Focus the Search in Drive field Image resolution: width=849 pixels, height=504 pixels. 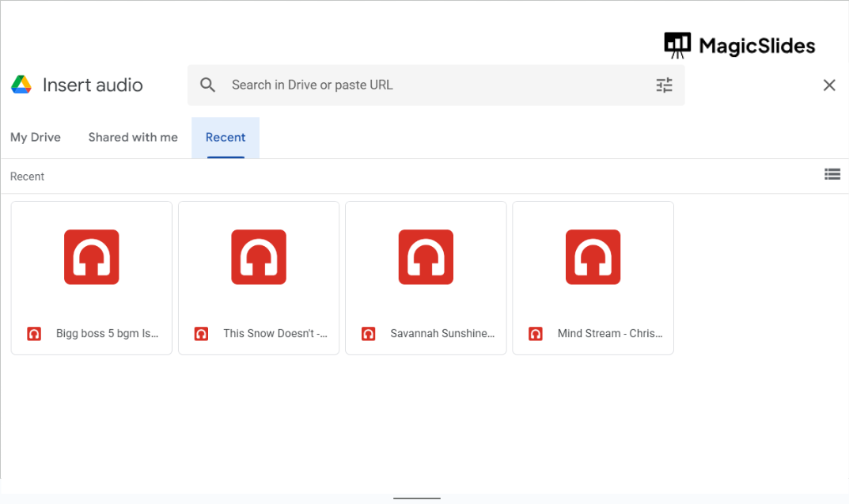(436, 85)
